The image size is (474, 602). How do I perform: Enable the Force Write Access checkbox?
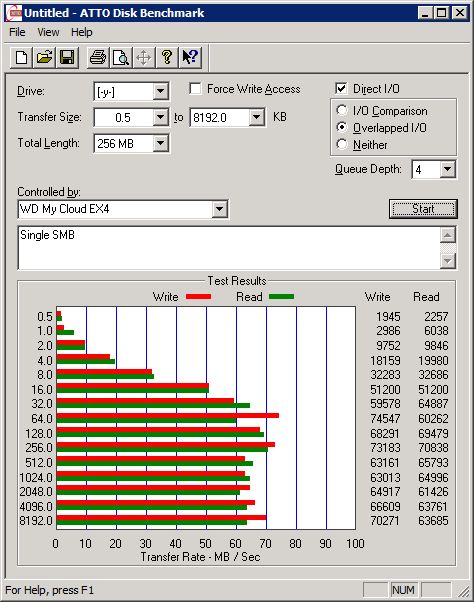pos(195,89)
